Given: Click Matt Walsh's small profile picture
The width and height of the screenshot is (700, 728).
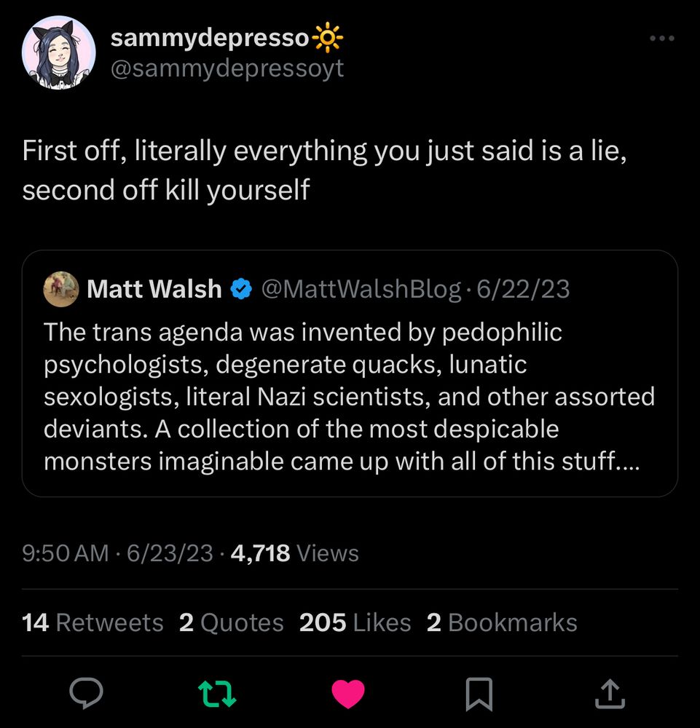Looking at the screenshot, I should 61,290.
